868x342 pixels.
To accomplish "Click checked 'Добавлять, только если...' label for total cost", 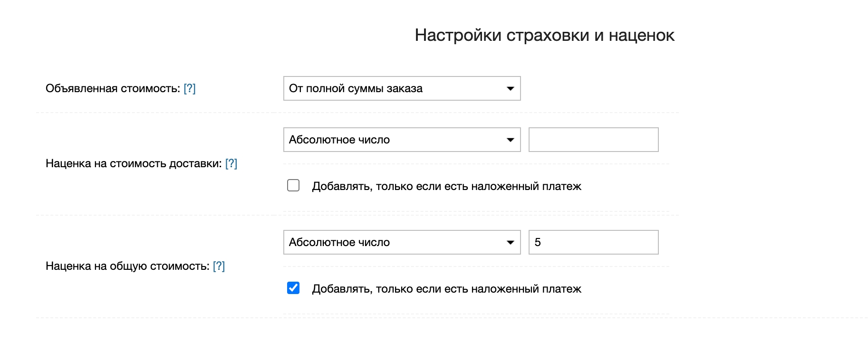I will tap(446, 289).
